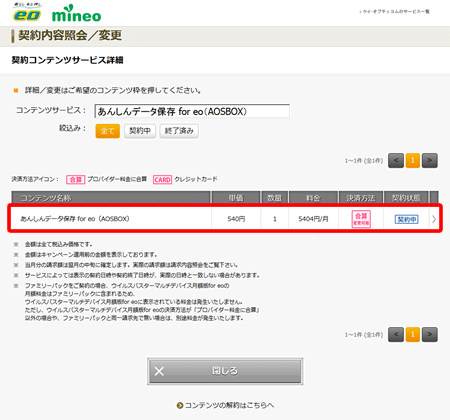Click the 契約中 status badge in the AOSBOX row
Viewport: 450px width, 420px height.
coord(407,219)
